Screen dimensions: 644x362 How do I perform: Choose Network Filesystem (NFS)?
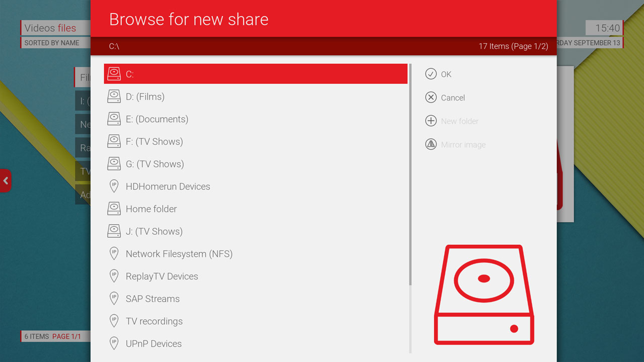pos(179,254)
